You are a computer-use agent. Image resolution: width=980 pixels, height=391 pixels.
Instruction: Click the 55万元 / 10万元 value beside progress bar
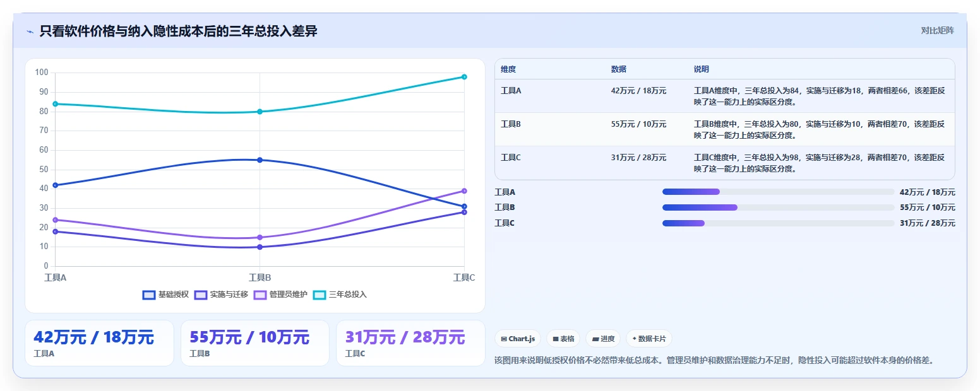coord(928,207)
